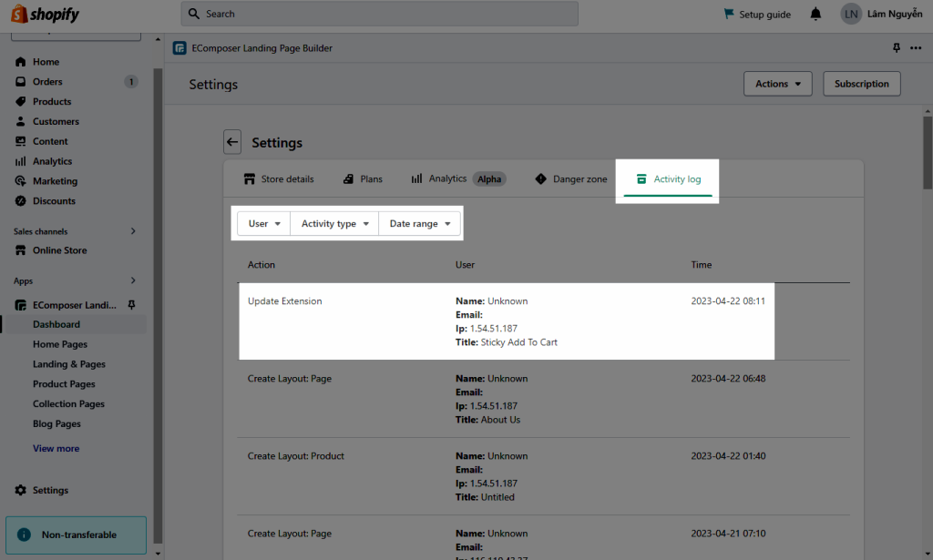Viewport: 933px width, 560px height.
Task: Switch to the Plans tab
Action: 363,179
